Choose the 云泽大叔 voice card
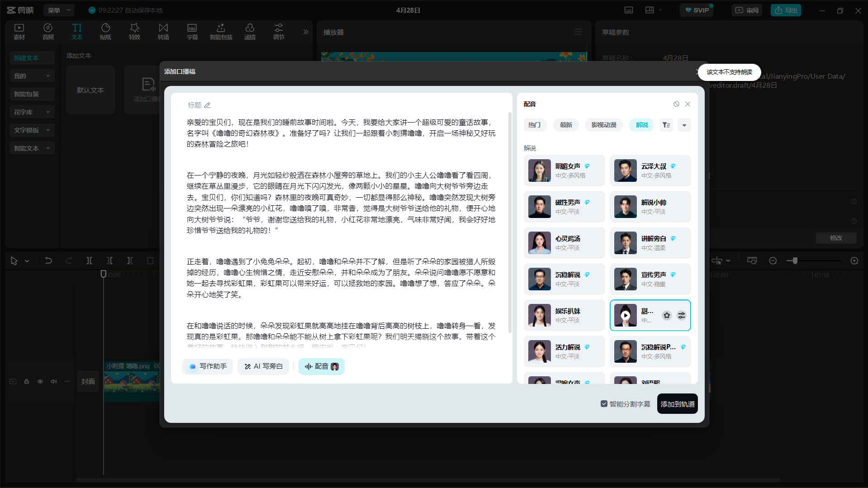 (x=650, y=171)
